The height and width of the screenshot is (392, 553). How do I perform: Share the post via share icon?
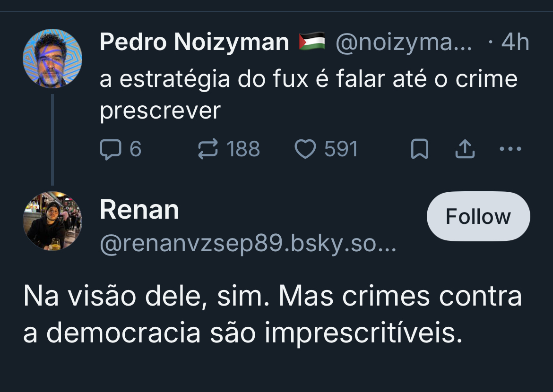tap(464, 150)
